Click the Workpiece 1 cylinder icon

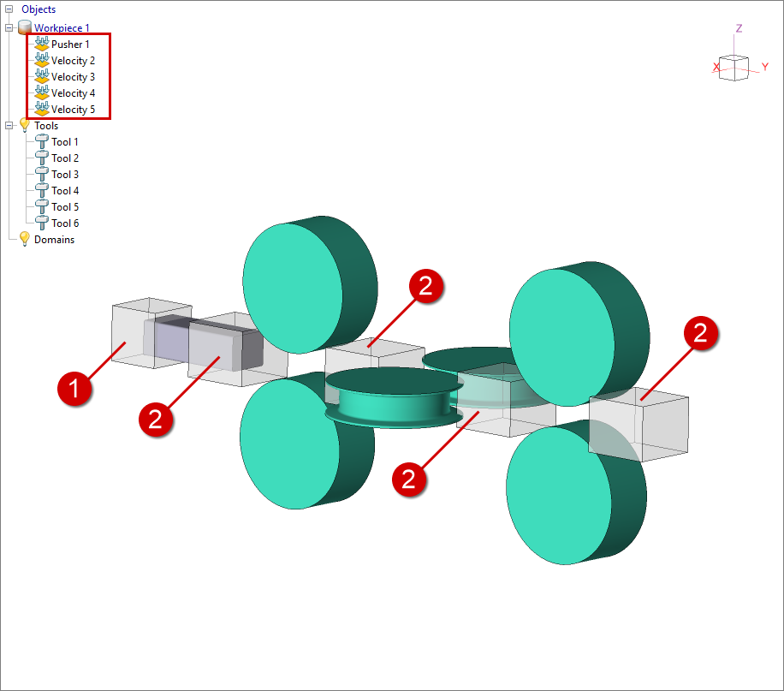tap(25, 28)
